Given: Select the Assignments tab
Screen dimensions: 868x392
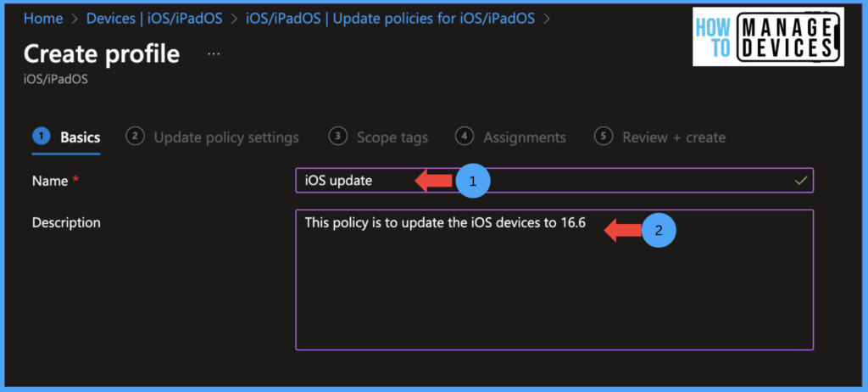Looking at the screenshot, I should click(x=524, y=137).
